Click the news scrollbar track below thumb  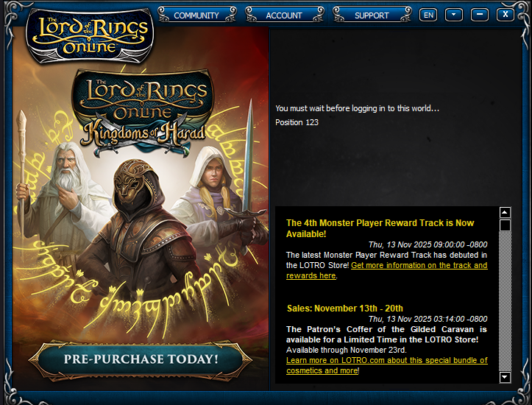(x=505, y=301)
